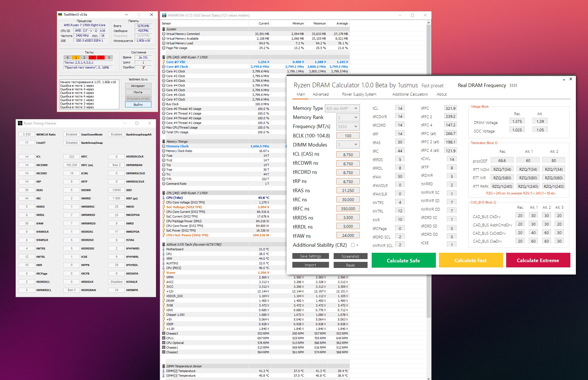Toggle Additional Stability (CR2) checkbox
Screen dimensions: 588x380
point(353,245)
